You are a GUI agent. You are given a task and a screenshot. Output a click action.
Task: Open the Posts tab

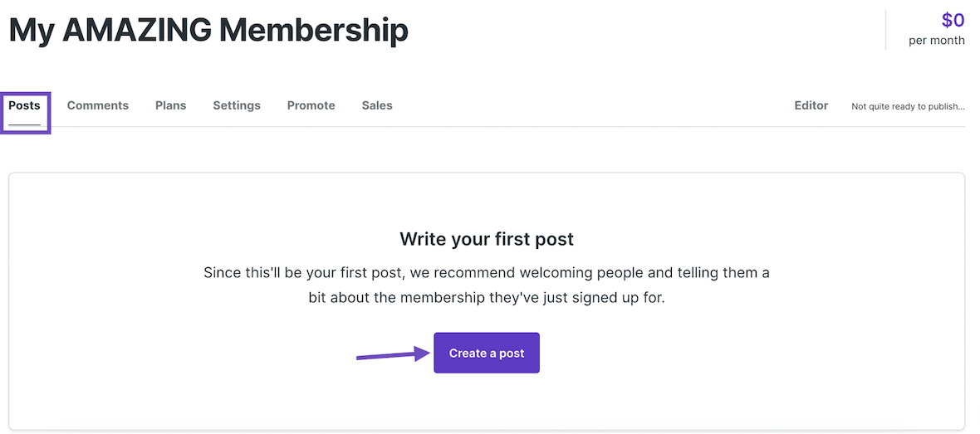point(24,105)
